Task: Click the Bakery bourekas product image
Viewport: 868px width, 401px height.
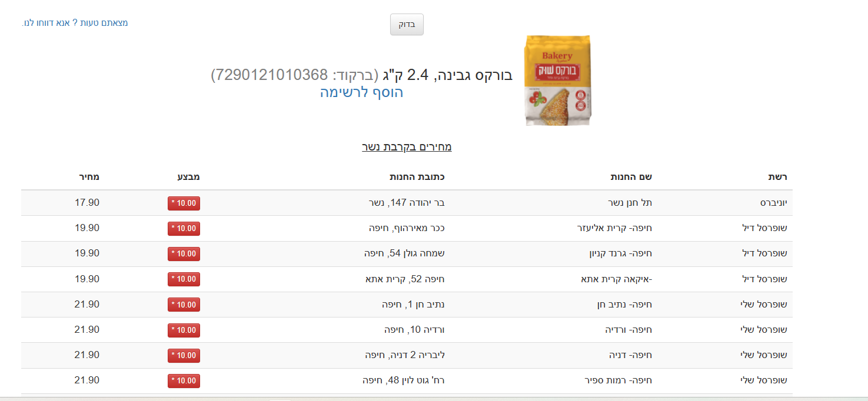Action: [x=557, y=80]
